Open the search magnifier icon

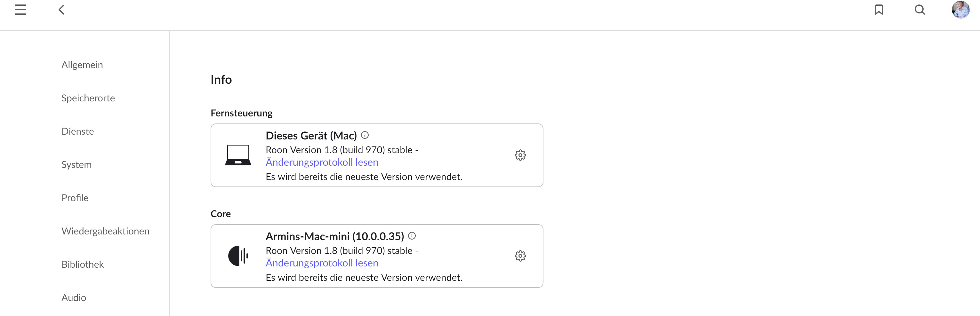click(920, 10)
